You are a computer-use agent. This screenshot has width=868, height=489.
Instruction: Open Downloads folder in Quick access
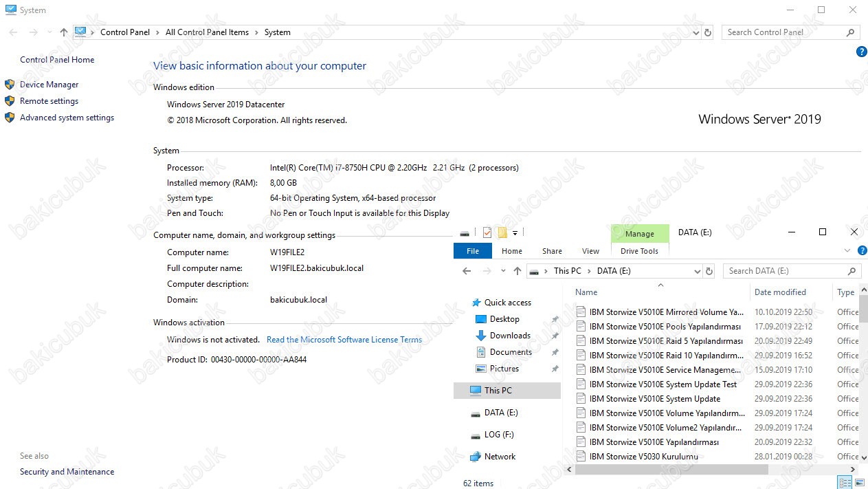coord(509,336)
